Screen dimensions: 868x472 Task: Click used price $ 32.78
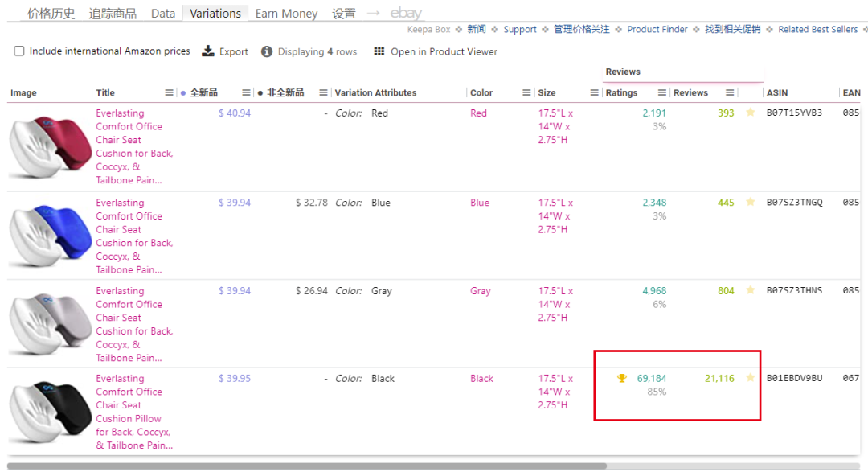[x=312, y=203]
